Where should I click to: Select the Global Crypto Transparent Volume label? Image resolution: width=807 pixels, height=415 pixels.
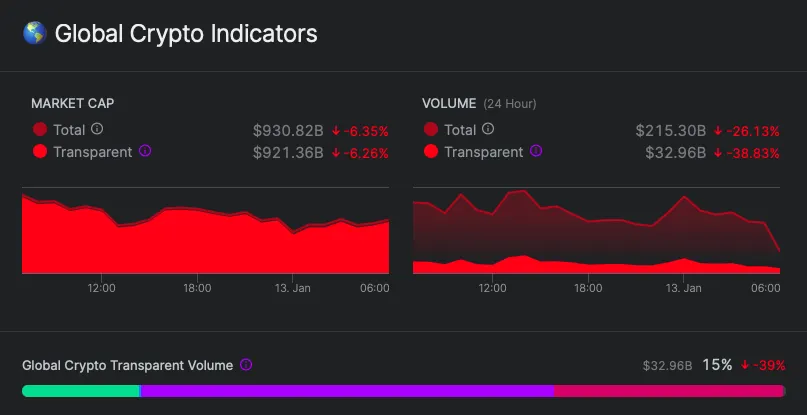[x=127, y=366]
